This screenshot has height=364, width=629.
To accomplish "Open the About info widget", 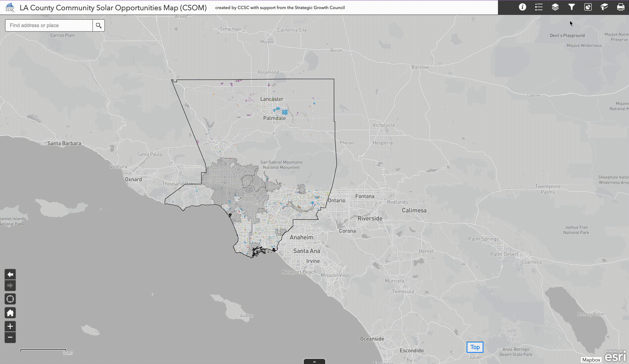I will click(522, 7).
